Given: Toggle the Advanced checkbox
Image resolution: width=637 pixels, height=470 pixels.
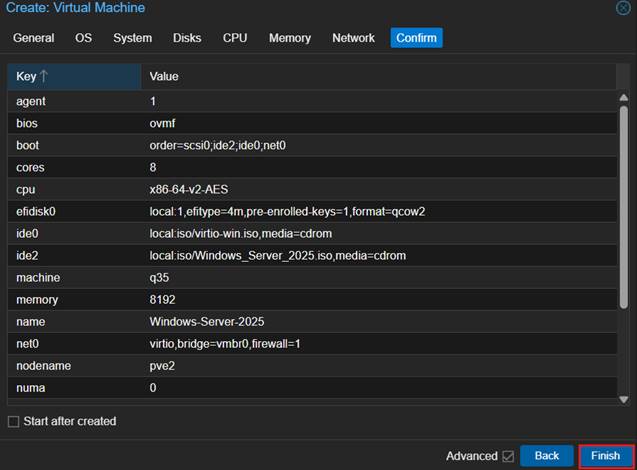Looking at the screenshot, I should (508, 456).
